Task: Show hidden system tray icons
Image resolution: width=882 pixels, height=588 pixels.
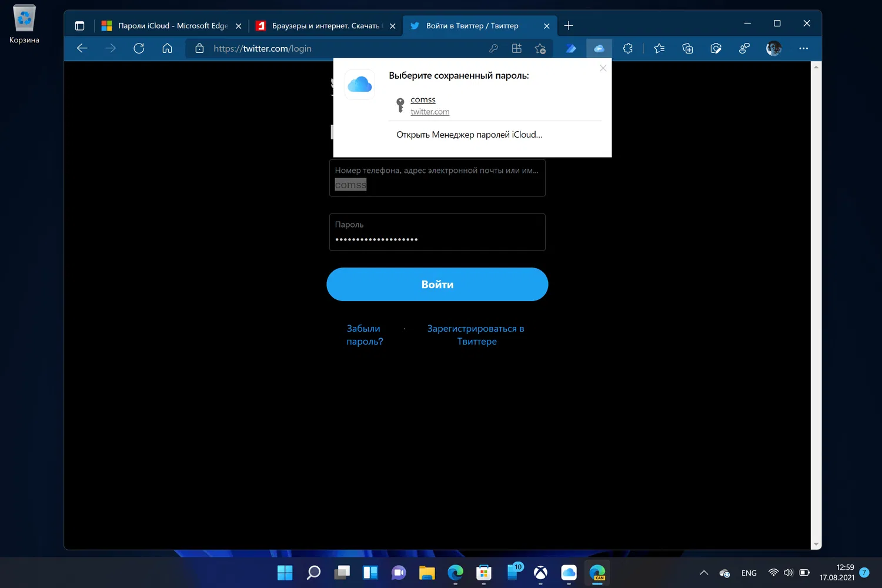Action: [704, 573]
